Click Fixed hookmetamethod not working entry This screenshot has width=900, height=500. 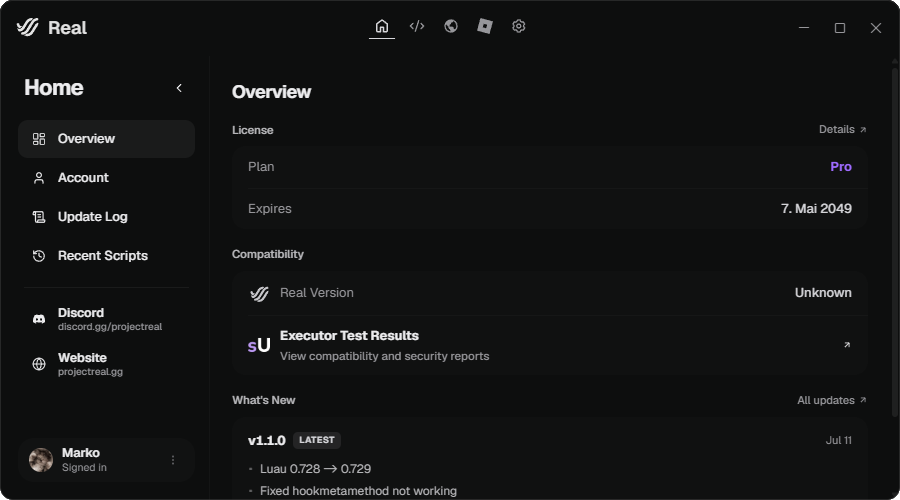(358, 491)
